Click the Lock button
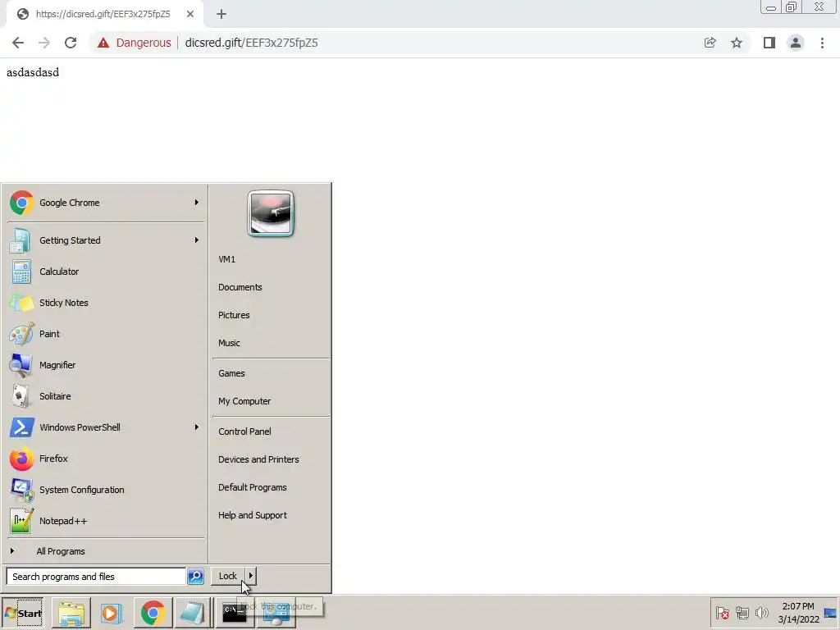The height and width of the screenshot is (630, 840). [x=228, y=576]
